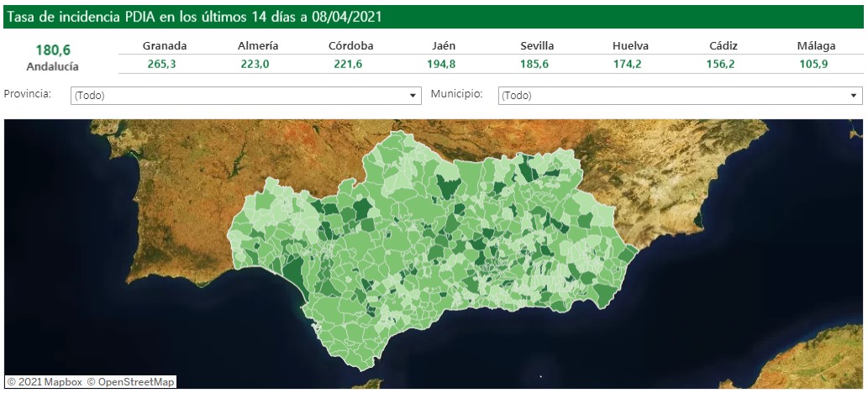This screenshot has width=868, height=393.
Task: Select the Granada province header
Action: 165,46
